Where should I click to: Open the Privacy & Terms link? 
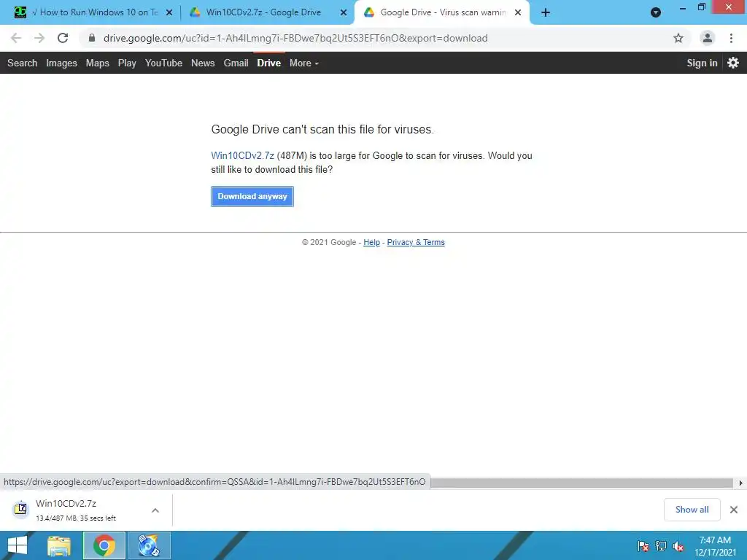[416, 242]
